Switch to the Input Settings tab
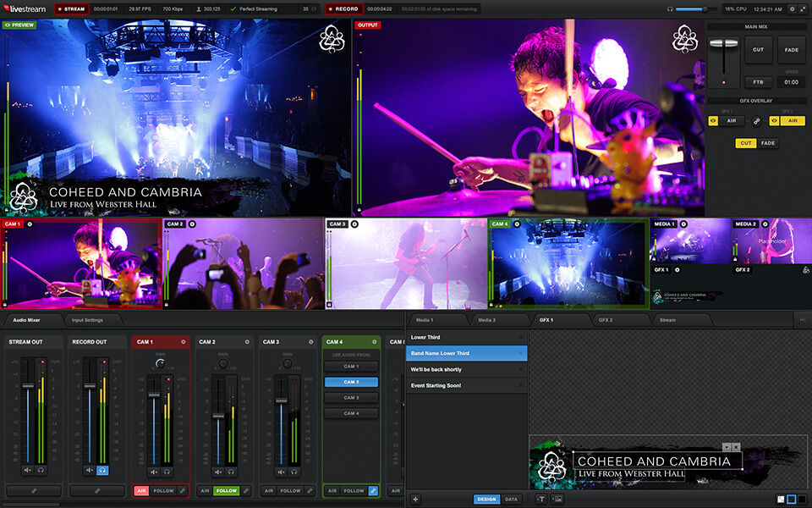This screenshot has height=508, width=812. 87,320
